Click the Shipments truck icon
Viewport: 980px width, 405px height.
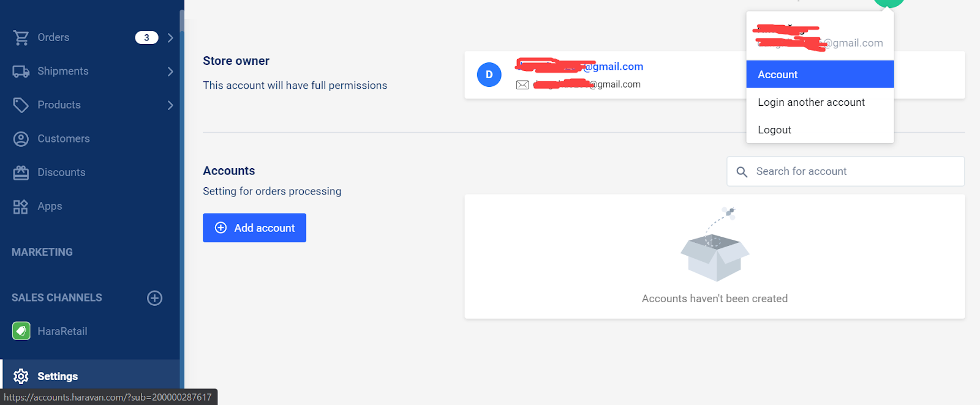[x=21, y=72]
